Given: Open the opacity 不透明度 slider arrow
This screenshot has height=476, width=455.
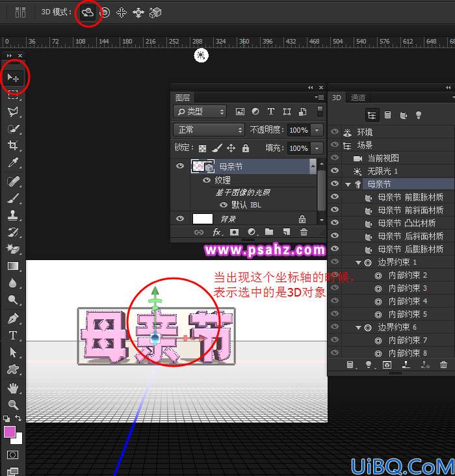Looking at the screenshot, I should pyautogui.click(x=317, y=130).
